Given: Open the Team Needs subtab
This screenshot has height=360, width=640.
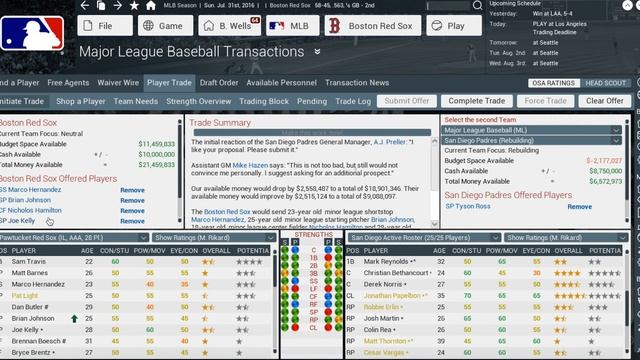Looking at the screenshot, I should click(x=136, y=101).
